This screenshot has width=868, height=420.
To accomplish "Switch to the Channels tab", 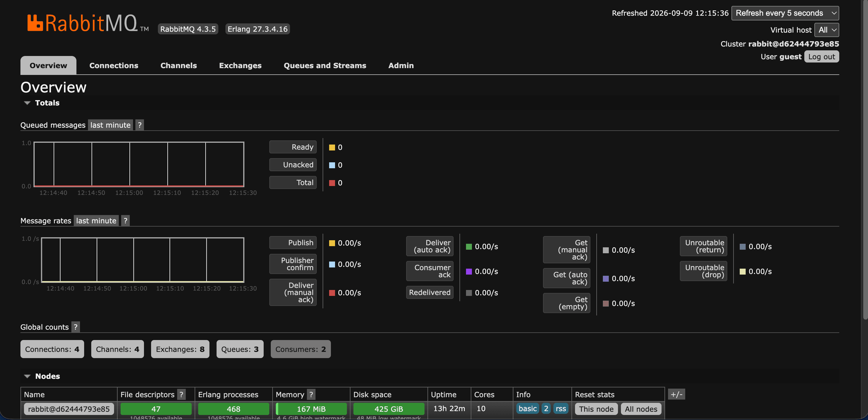I will 179,65.
